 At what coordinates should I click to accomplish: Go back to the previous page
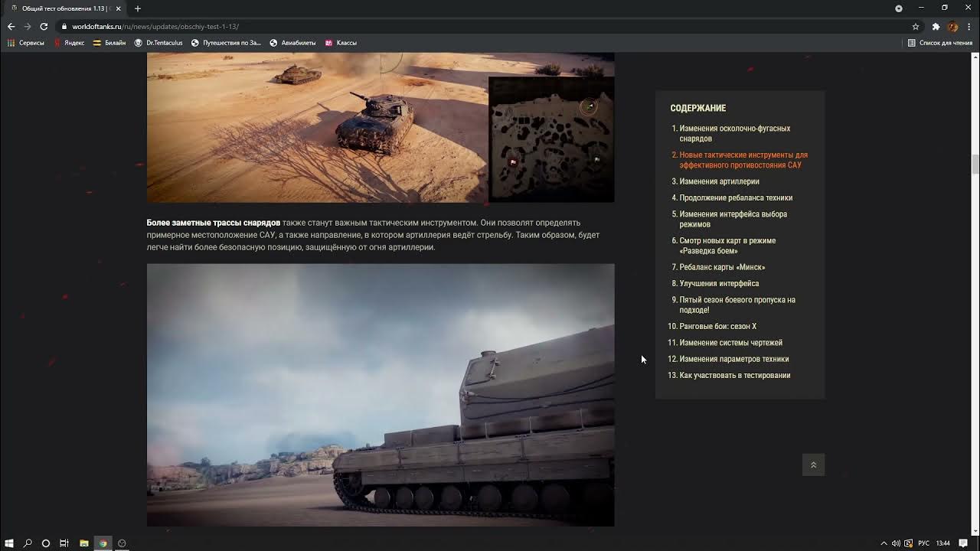(11, 26)
